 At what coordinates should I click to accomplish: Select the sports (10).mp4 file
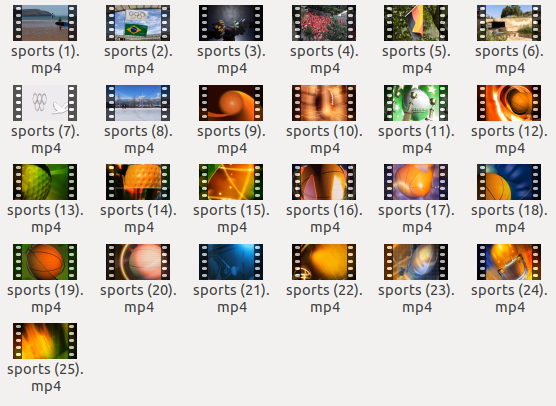point(324,103)
